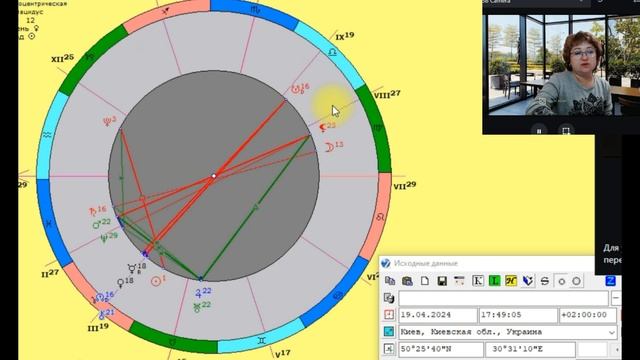640x360 pixels.
Task: Click the blue checkmark V icon
Action: pyautogui.click(x=528, y=281)
